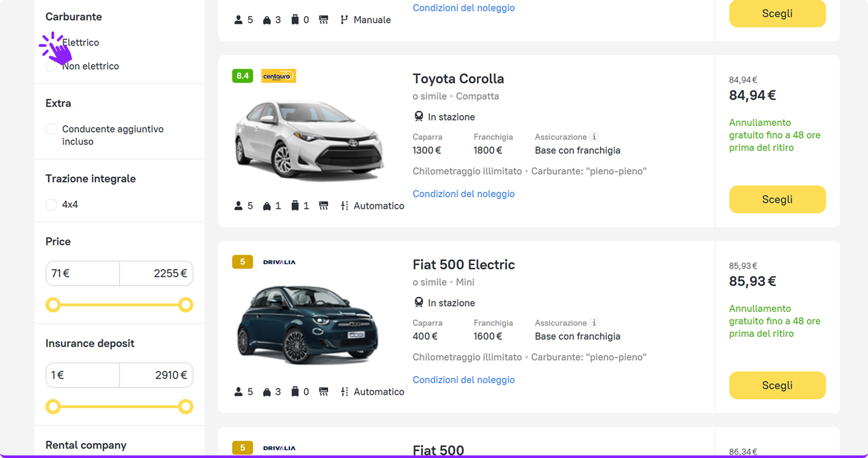
Task: Check the 4x4 traction option
Action: click(x=51, y=204)
